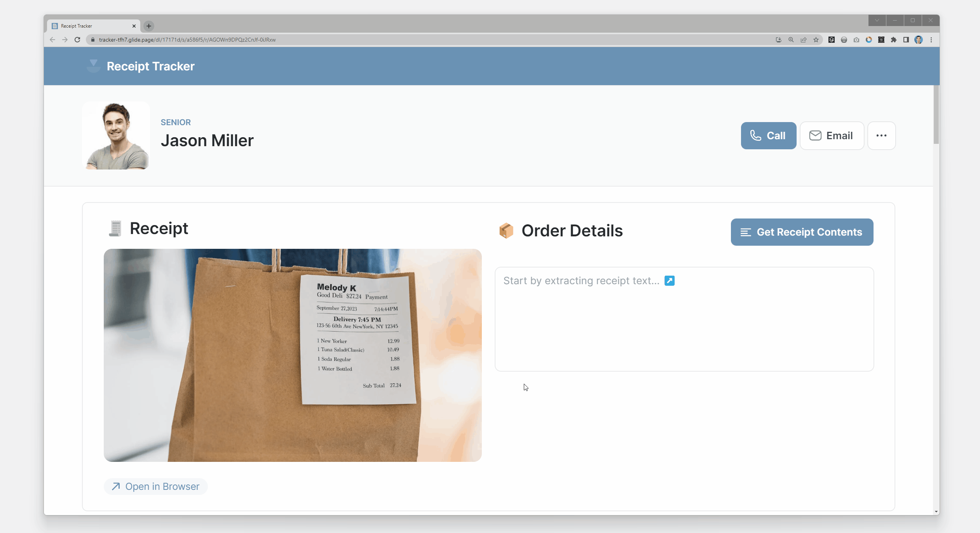This screenshot has height=533, width=980.
Task: Click the zoom magnifier icon in address bar
Action: pos(791,40)
